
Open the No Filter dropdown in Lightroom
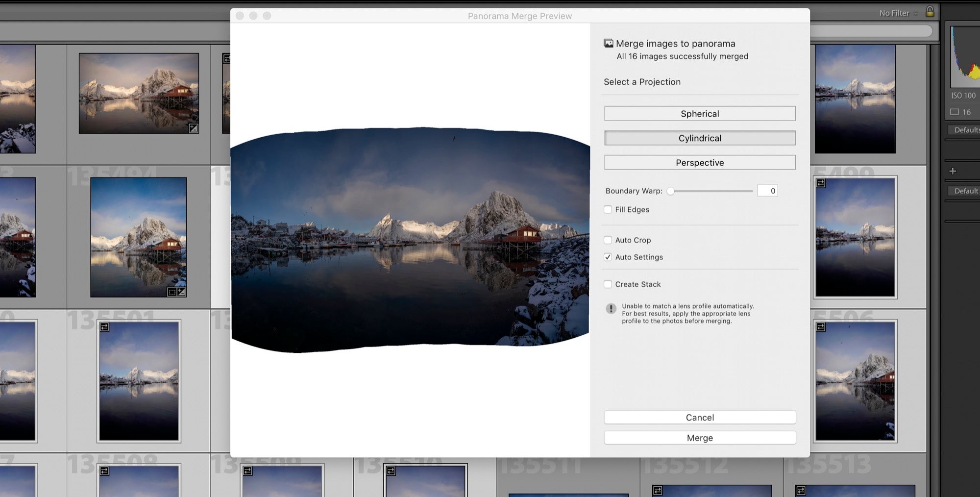pyautogui.click(x=898, y=13)
